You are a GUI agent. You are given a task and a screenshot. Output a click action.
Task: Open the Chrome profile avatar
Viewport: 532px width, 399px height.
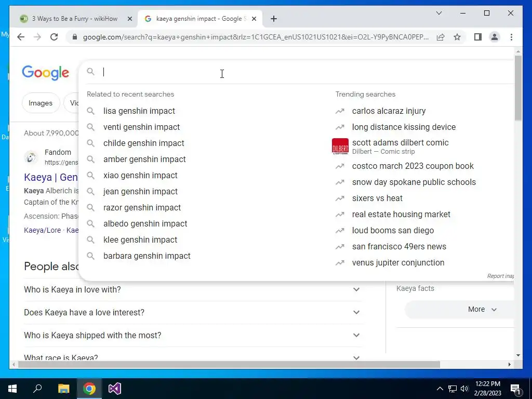pos(495,37)
